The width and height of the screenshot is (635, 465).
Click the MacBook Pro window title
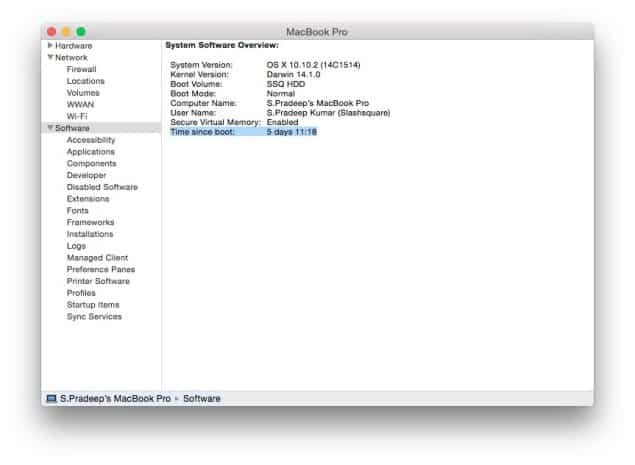tap(317, 32)
